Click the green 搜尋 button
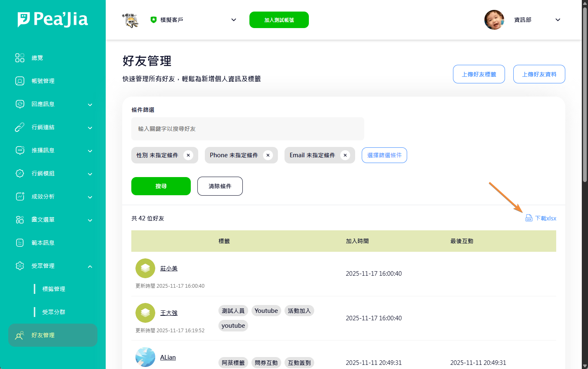588x369 pixels. click(161, 186)
